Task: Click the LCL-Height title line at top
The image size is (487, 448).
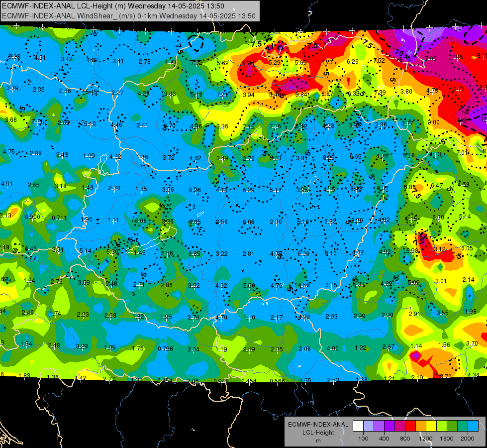Action: point(113,6)
